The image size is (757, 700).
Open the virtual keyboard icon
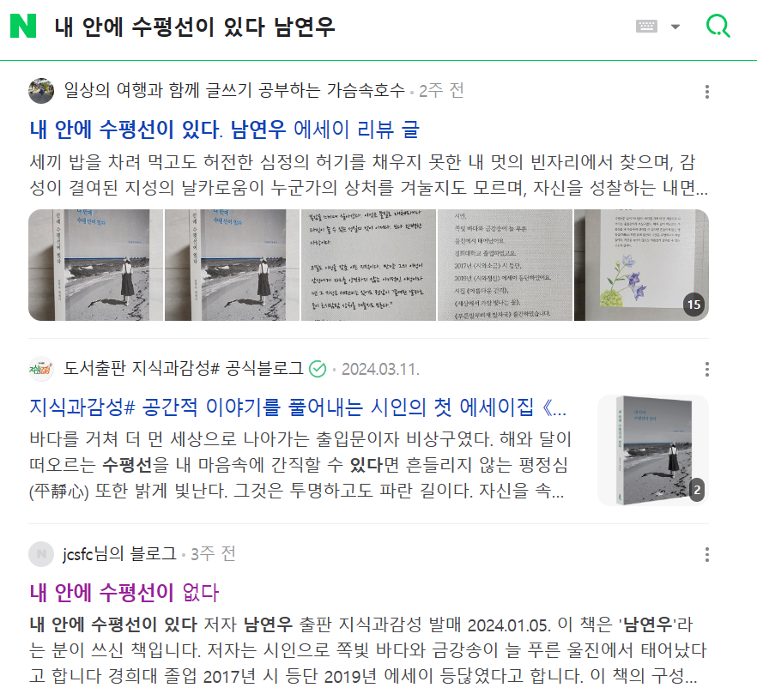click(x=646, y=26)
